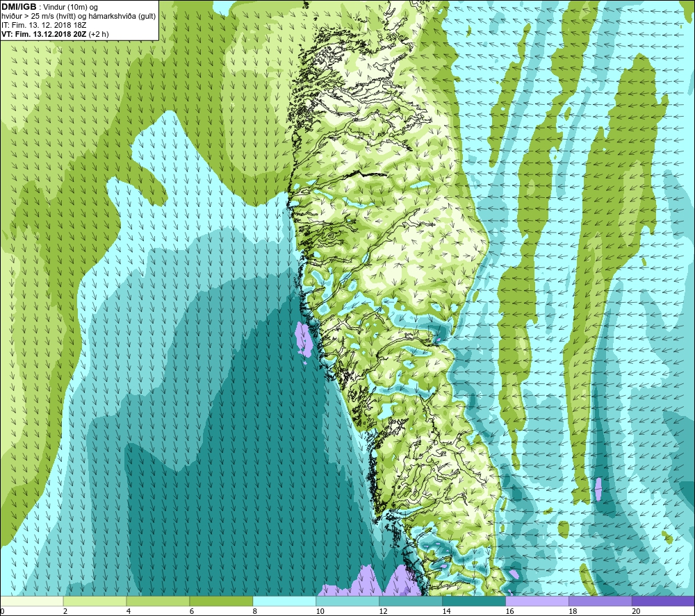
Task: Click the dark violet legend swatch above 20 m/s
Action: click(x=664, y=601)
